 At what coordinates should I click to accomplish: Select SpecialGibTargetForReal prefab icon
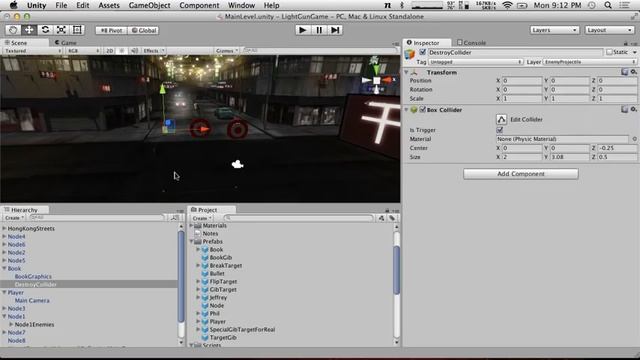click(205, 329)
